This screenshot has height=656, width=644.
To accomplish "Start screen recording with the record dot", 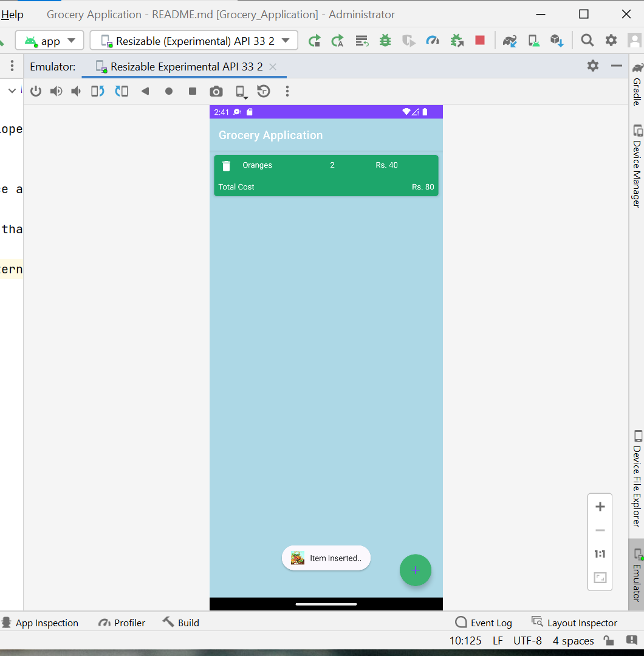I will click(x=169, y=91).
